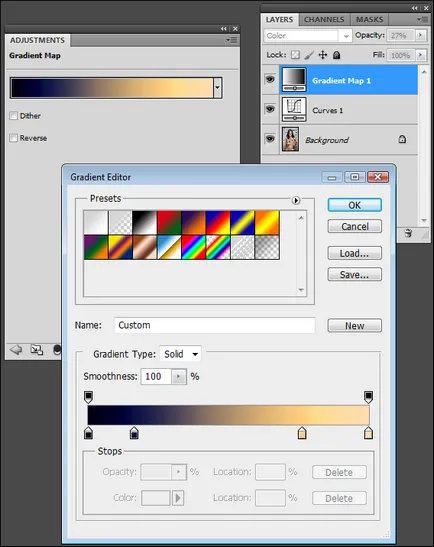This screenshot has height=547, width=434.
Task: Switch to the Masks tab
Action: pyautogui.click(x=369, y=20)
